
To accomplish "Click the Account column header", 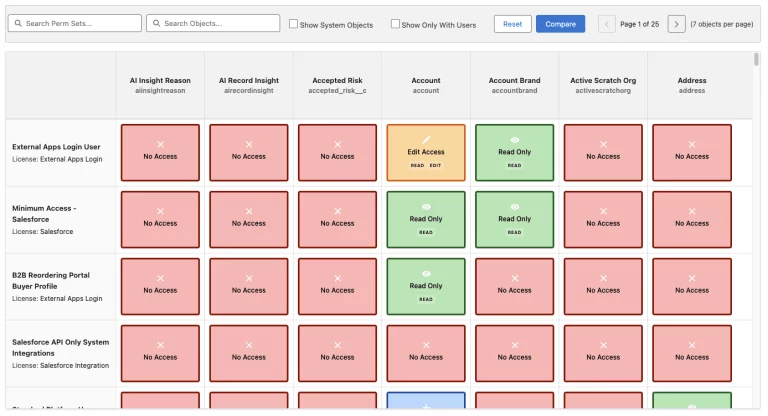I will pyautogui.click(x=426, y=85).
